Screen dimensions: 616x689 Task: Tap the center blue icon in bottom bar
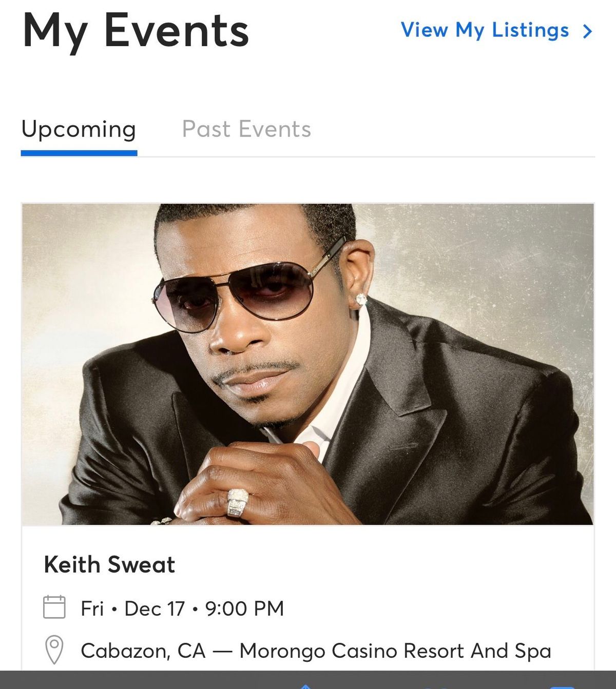click(306, 686)
